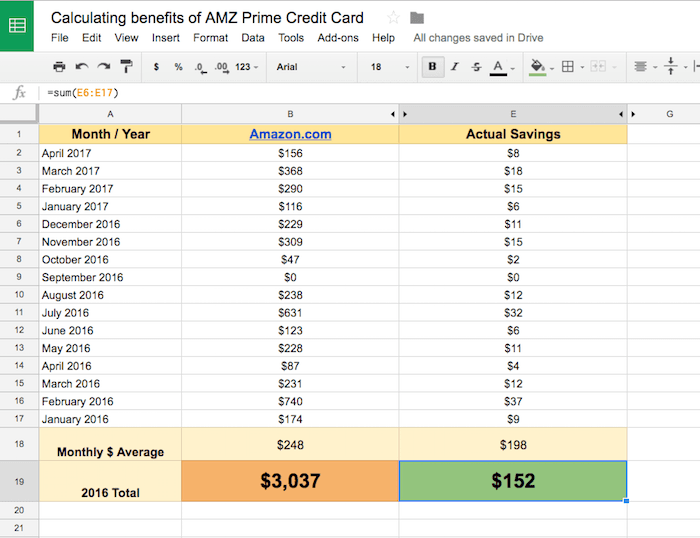Image resolution: width=700 pixels, height=538 pixels.
Task: Open the 123 number format dropdown
Action: pyautogui.click(x=247, y=67)
